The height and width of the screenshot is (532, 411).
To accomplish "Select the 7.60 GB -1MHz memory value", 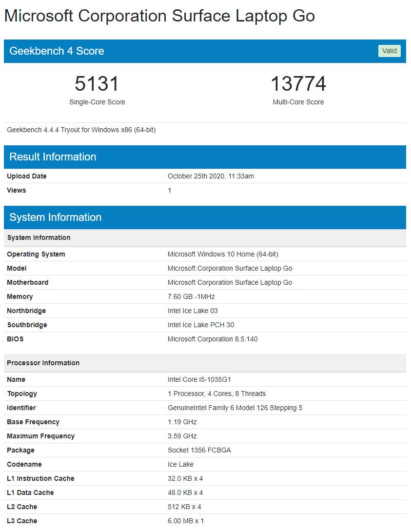I will (191, 296).
